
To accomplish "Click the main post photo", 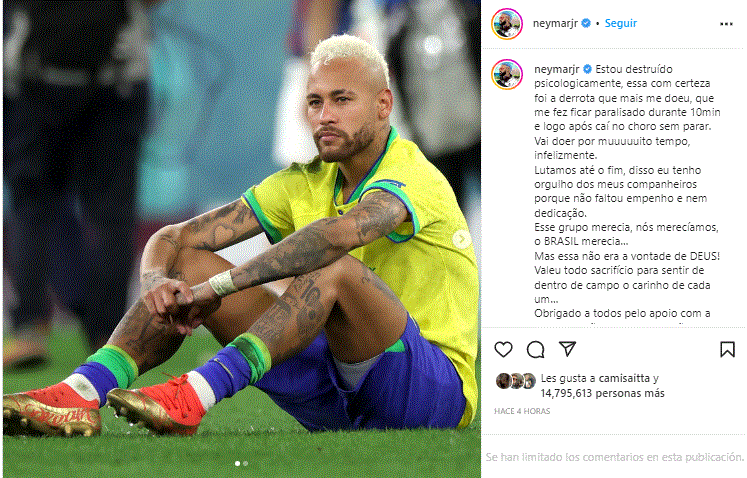I will pos(242,238).
